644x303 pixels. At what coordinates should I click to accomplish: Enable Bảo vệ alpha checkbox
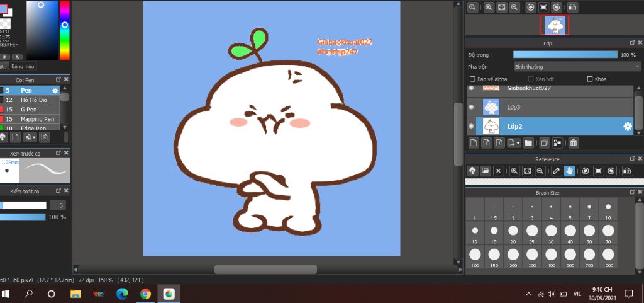[472, 79]
